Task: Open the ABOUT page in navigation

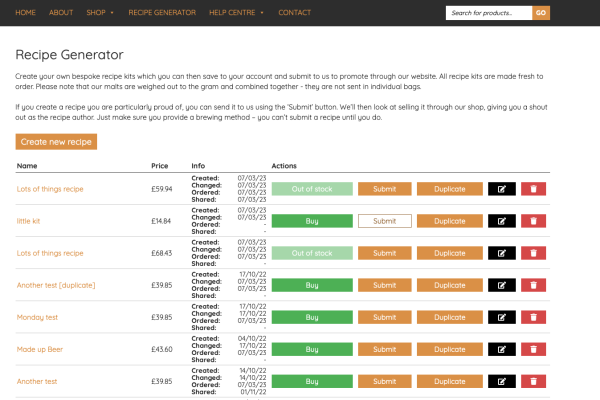Action: click(x=61, y=13)
